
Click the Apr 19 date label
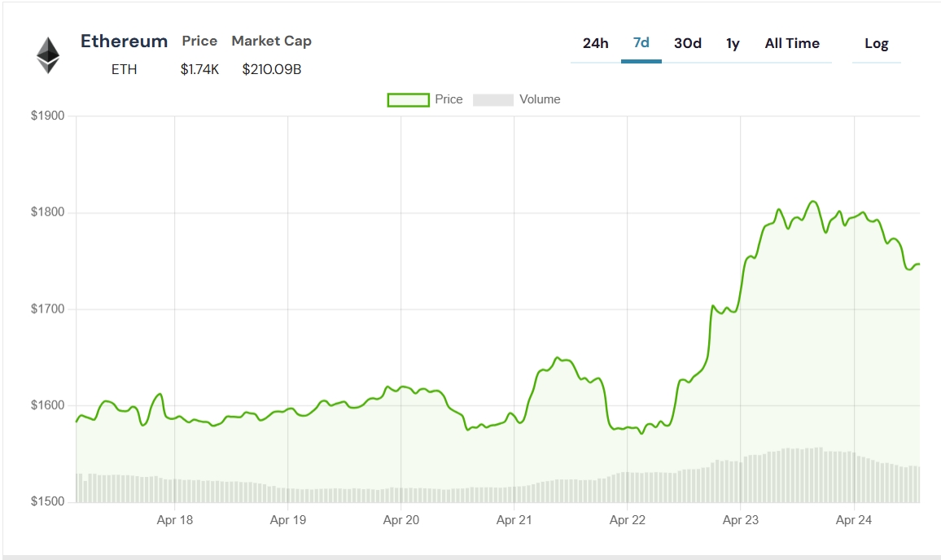[288, 520]
